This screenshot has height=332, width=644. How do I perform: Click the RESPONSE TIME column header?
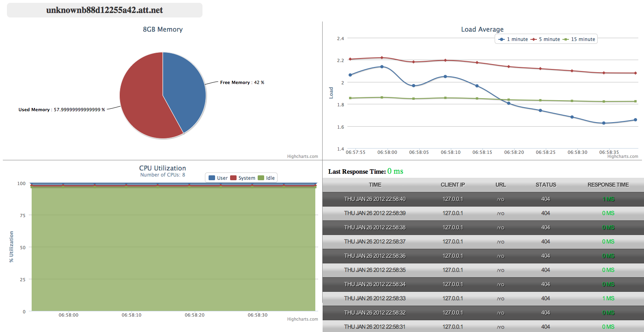point(608,185)
